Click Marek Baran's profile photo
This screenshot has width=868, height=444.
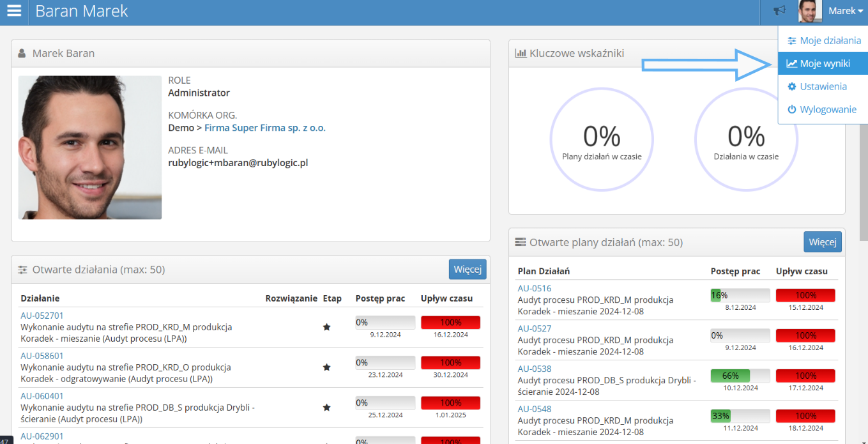pos(90,148)
